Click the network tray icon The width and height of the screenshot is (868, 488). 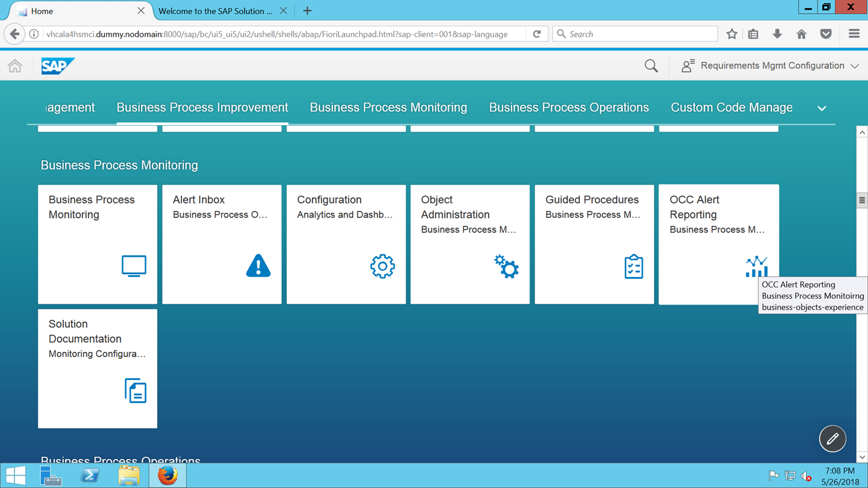click(790, 476)
